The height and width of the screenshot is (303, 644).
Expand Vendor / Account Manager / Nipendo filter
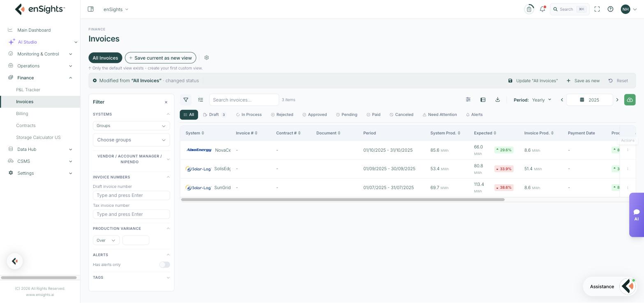(x=131, y=159)
